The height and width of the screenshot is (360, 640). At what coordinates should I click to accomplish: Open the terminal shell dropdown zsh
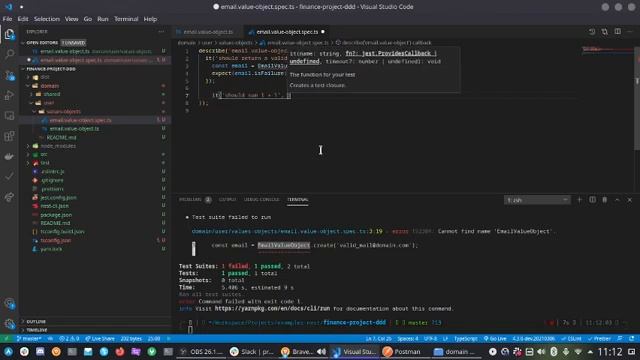pos(537,200)
